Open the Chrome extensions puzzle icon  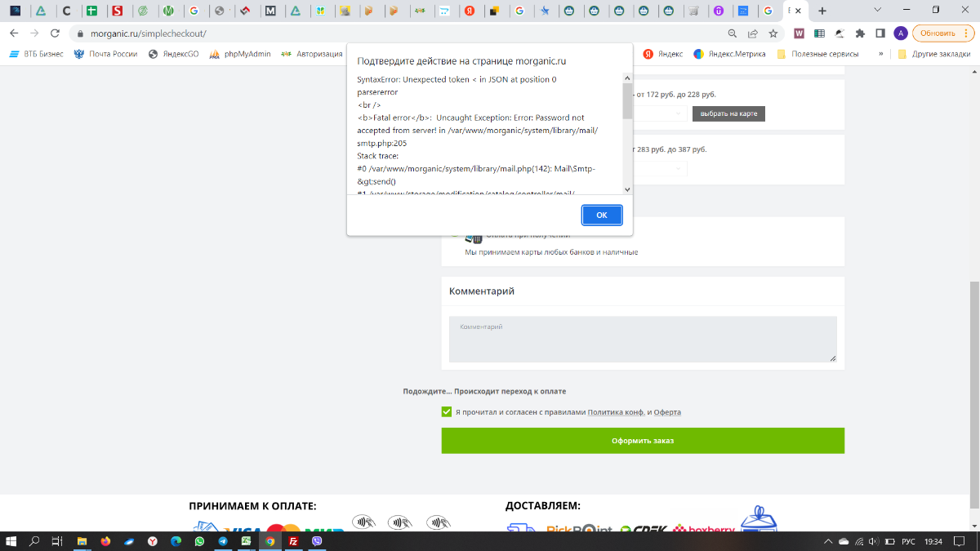[860, 33]
